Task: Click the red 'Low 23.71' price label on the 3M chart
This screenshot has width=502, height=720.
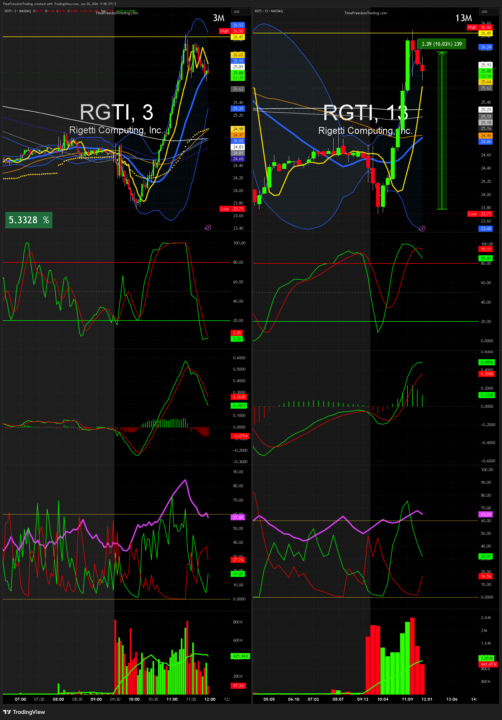Action: coord(232,208)
